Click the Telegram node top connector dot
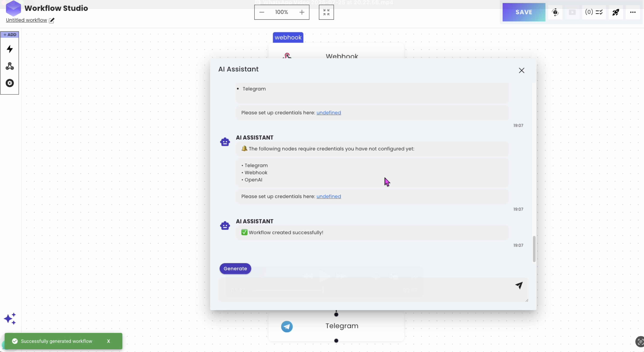Viewport: 644px width, 352px height. click(x=336, y=314)
